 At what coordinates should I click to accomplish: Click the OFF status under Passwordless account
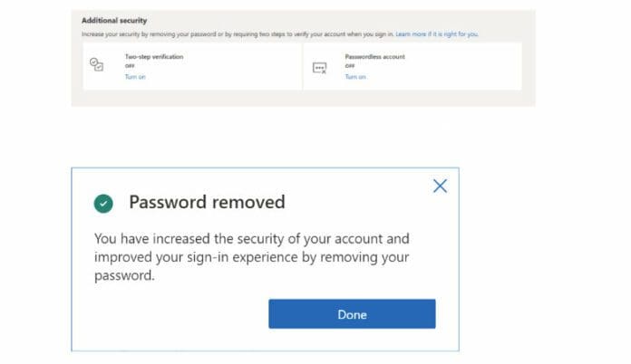click(350, 66)
